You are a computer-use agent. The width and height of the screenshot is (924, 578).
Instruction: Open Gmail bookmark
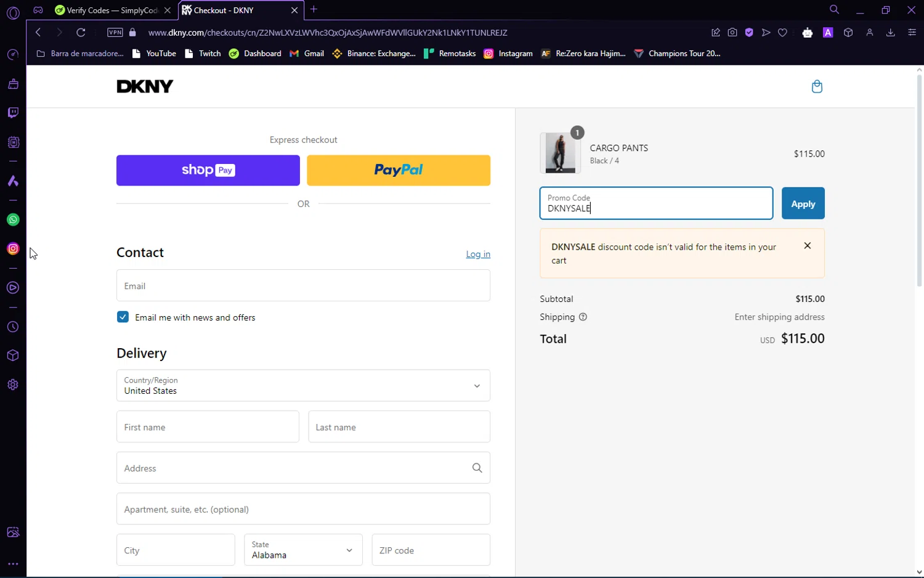(x=307, y=54)
